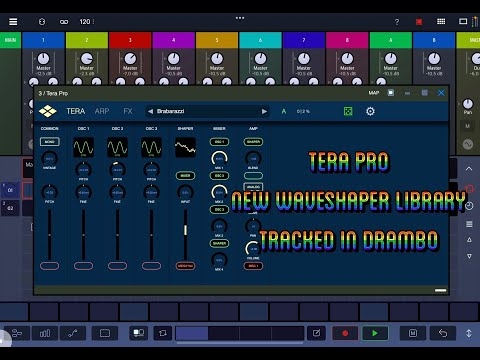Screen dimensions: 480x360
Task: Click the sine wave icon on master strip
Action: (468, 144)
